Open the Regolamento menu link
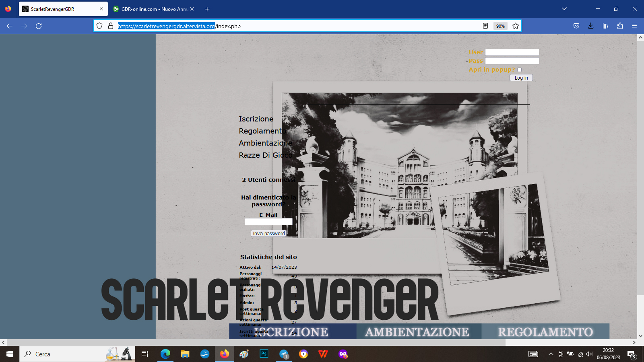 click(262, 131)
